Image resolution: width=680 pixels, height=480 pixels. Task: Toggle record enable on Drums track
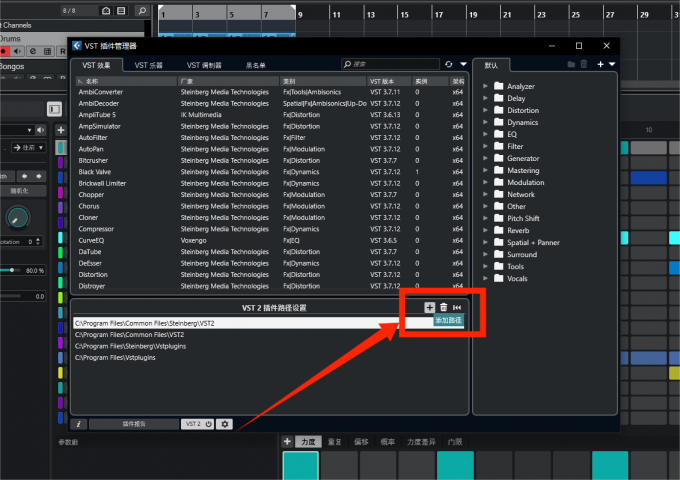(x=4, y=51)
